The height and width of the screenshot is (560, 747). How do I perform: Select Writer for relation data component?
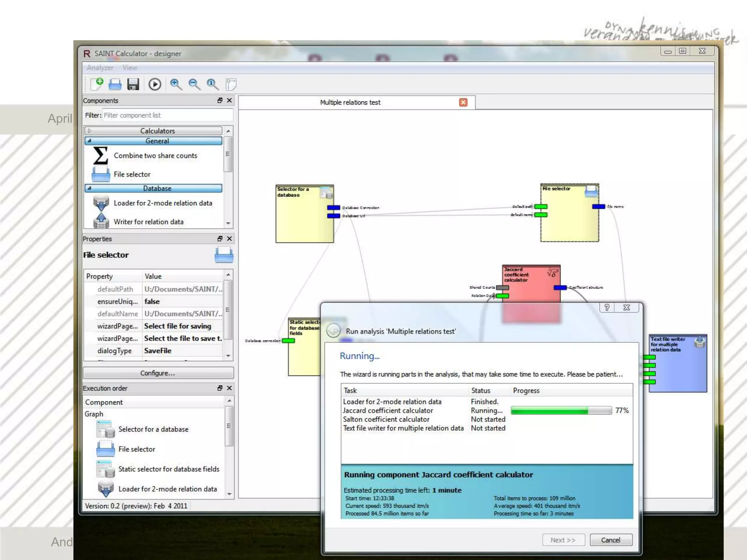(x=148, y=222)
